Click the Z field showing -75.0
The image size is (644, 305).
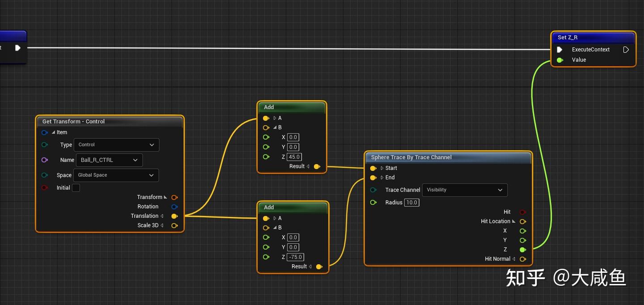pos(295,257)
